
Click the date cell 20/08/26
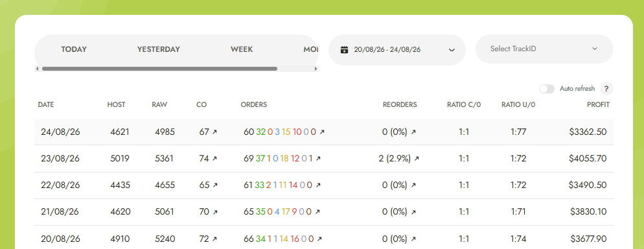click(x=60, y=239)
